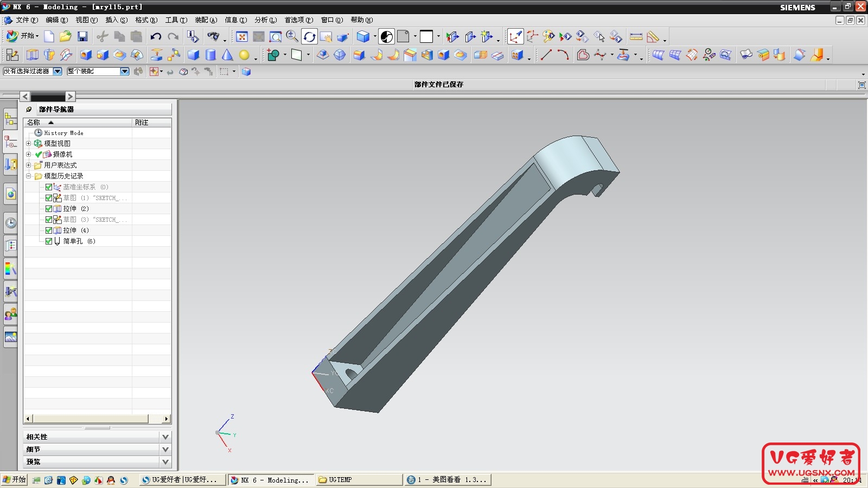Open the 编辑(E) menu
This screenshot has width=868, height=488.
pos(57,20)
